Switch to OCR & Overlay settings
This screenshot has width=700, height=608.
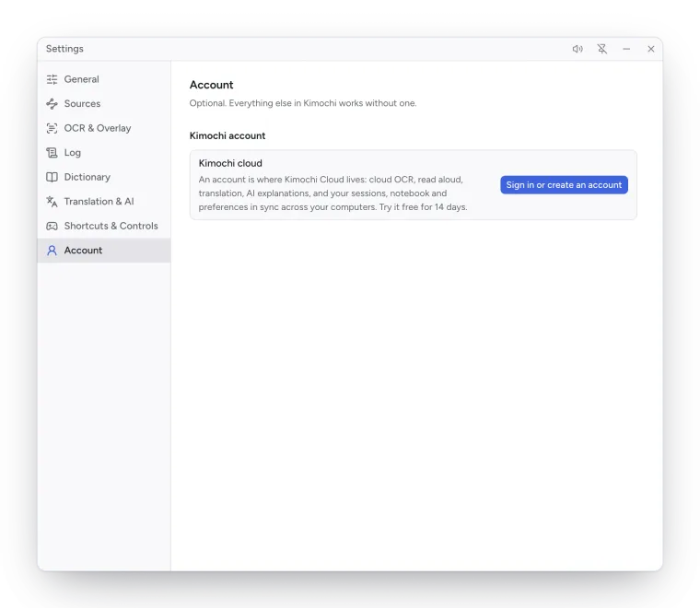coord(104,129)
